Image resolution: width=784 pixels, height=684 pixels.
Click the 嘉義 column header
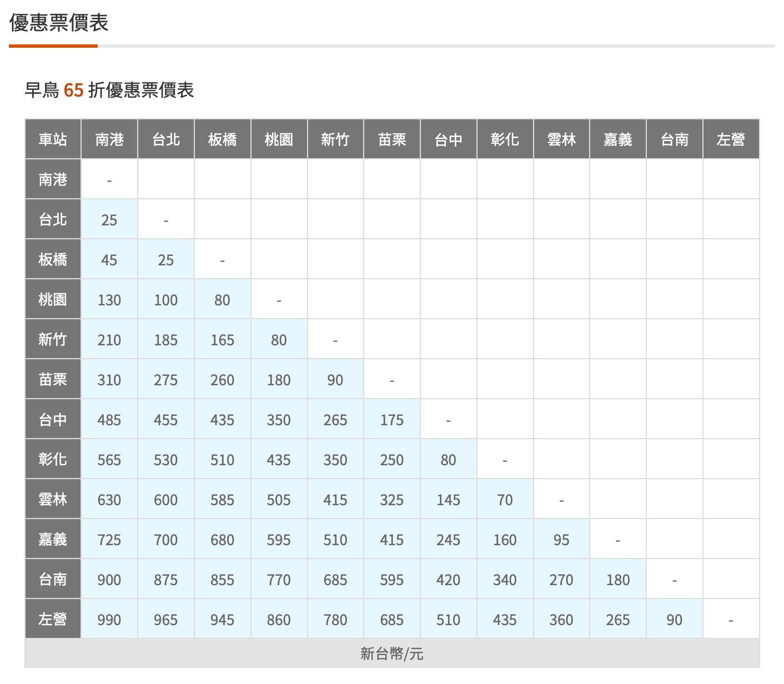[617, 139]
